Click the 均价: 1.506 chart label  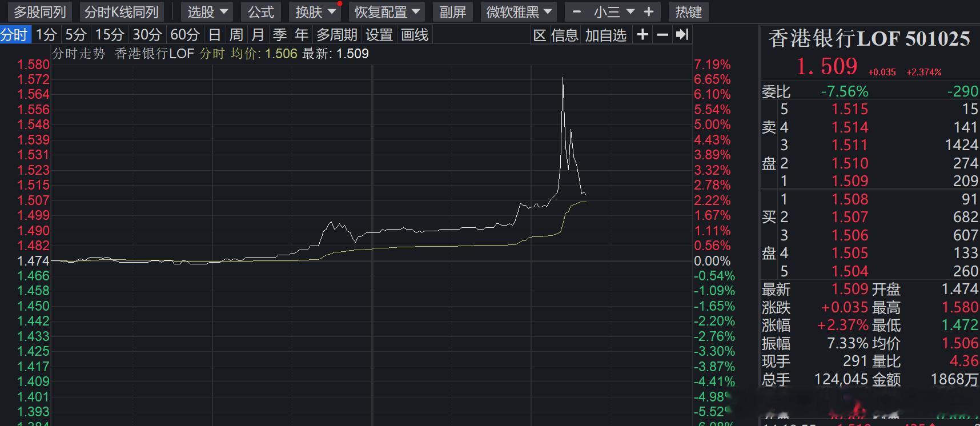click(264, 54)
